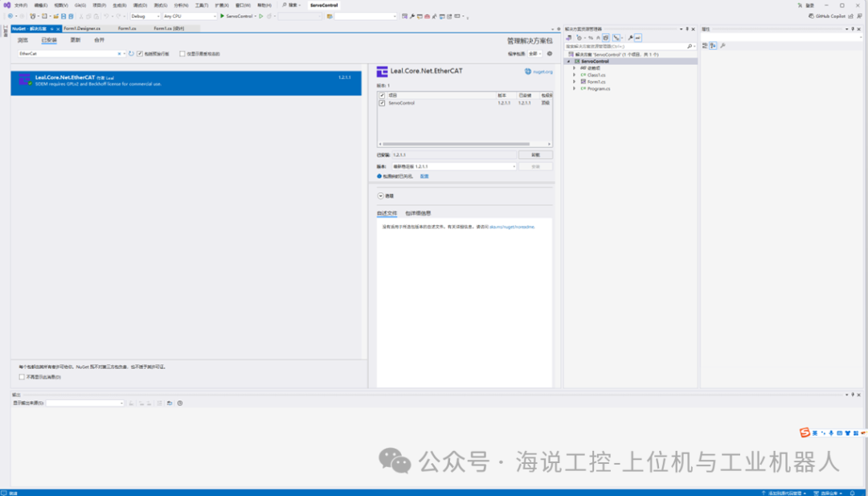Select the Collapse All icon in Solution Explorer

click(599, 38)
